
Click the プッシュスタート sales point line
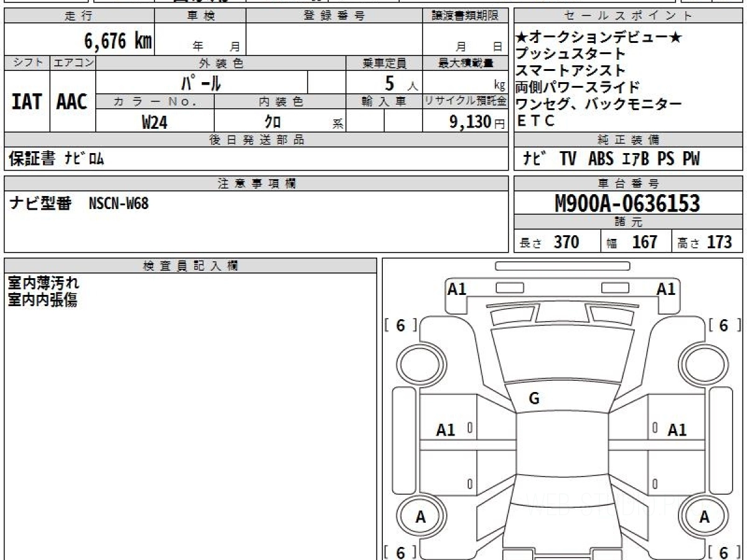[570, 54]
